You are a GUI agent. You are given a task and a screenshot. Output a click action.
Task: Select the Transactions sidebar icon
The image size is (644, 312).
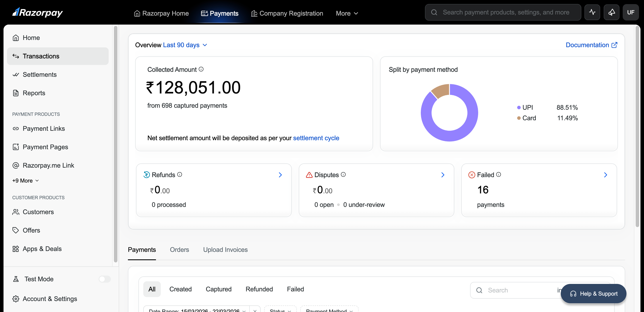tap(16, 56)
